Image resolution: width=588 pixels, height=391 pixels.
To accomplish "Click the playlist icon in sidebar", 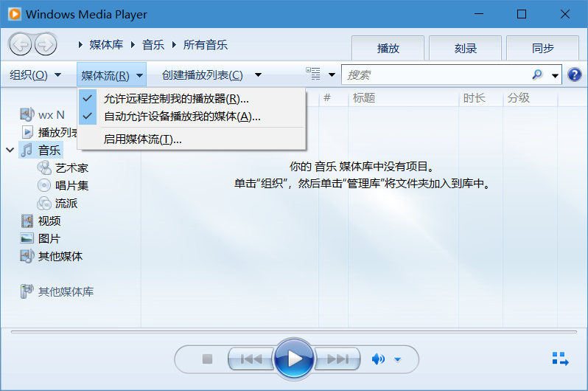I will pos(27,132).
